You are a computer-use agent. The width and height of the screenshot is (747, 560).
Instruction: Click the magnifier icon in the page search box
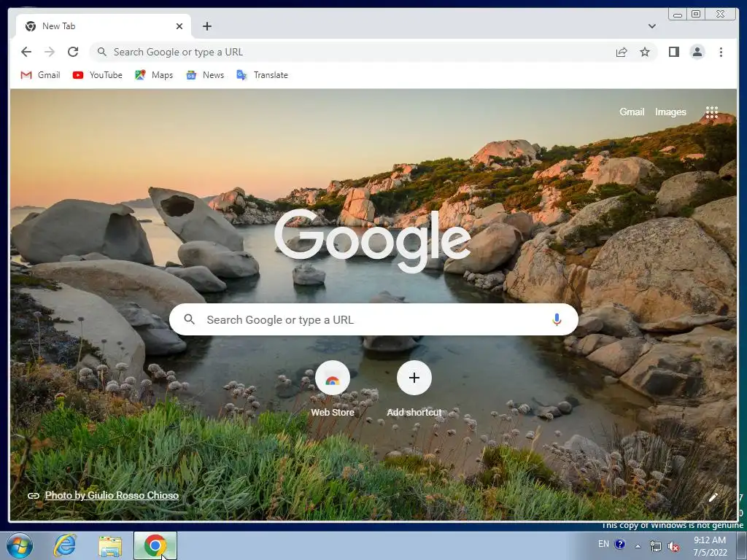[x=189, y=319]
